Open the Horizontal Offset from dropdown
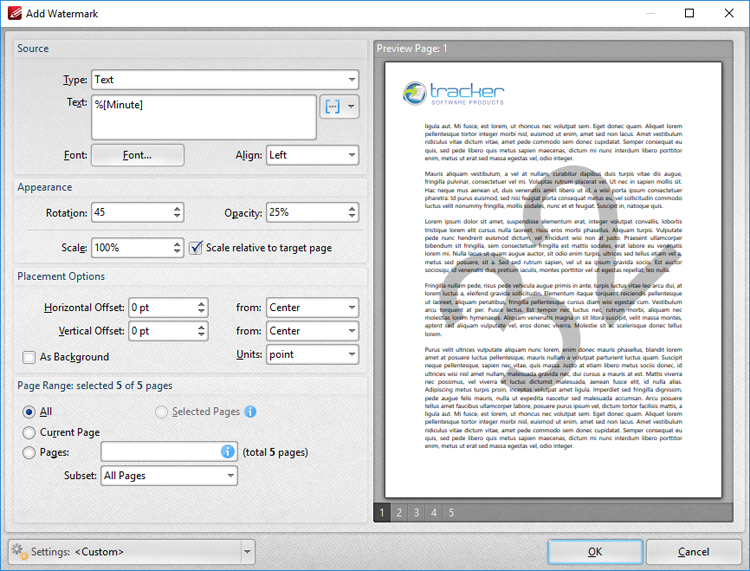Viewport: 750px width, 571px height. (x=312, y=307)
